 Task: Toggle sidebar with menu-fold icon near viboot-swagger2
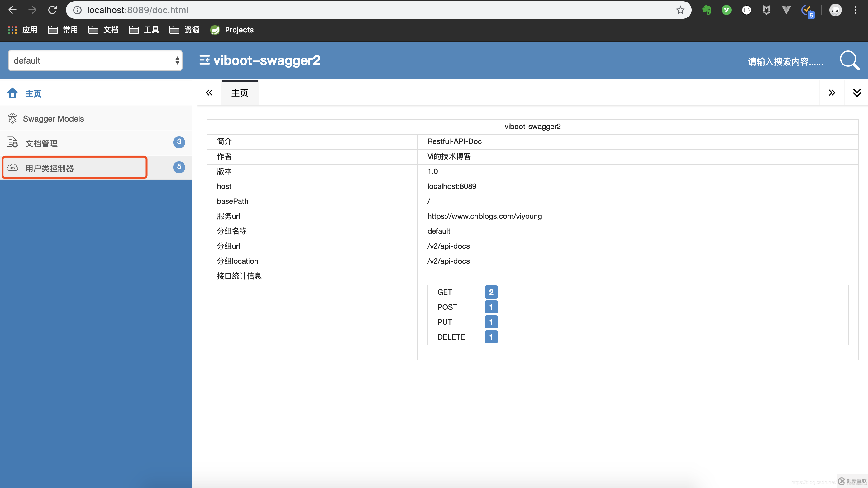[204, 60]
